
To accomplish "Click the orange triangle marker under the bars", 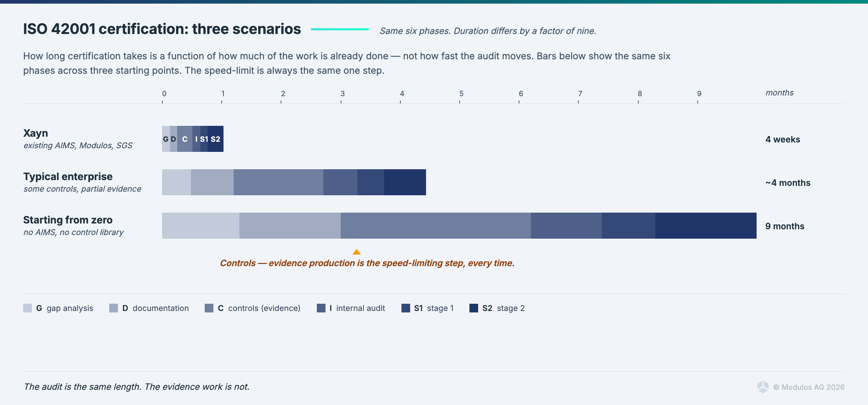I will click(x=357, y=252).
